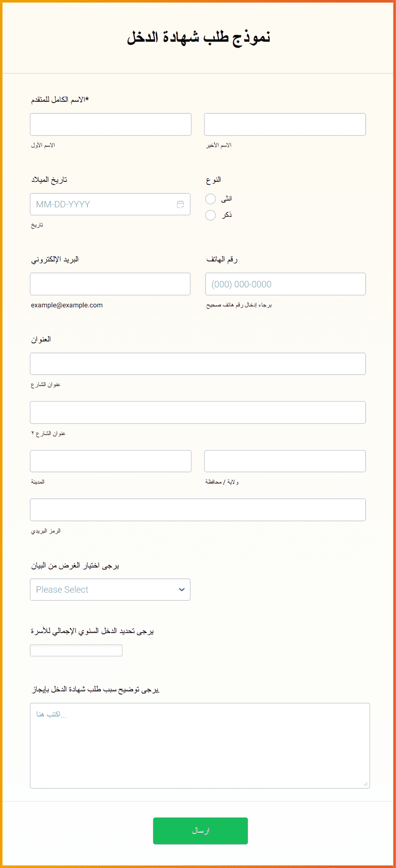The width and height of the screenshot is (396, 868).
Task: Click the state/province field (ولاية / محافظة)
Action: point(285,461)
